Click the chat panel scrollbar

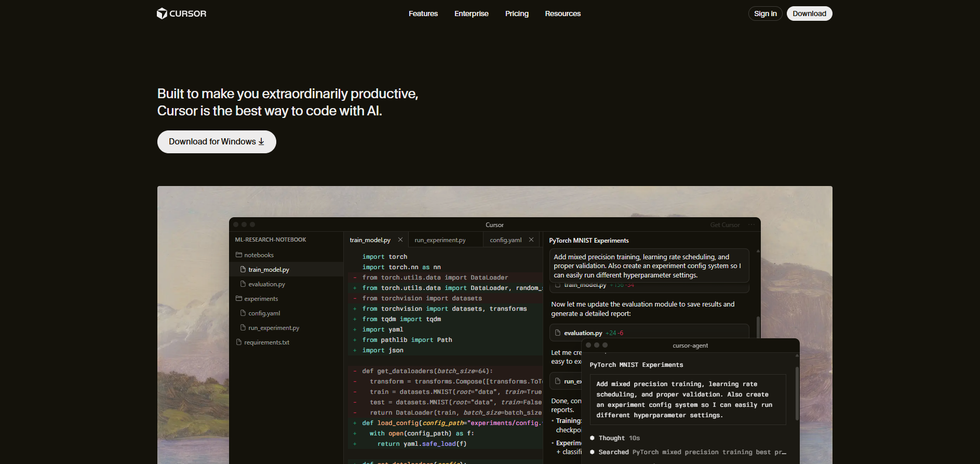[x=758, y=326]
